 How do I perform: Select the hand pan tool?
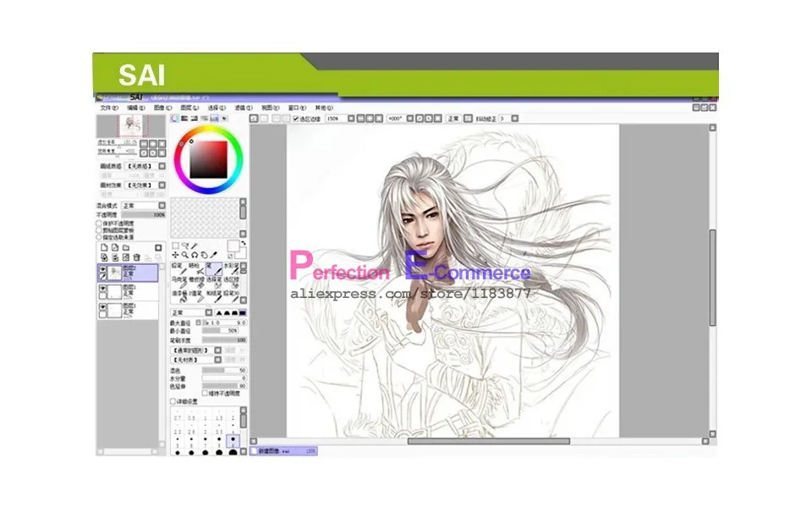point(204,255)
